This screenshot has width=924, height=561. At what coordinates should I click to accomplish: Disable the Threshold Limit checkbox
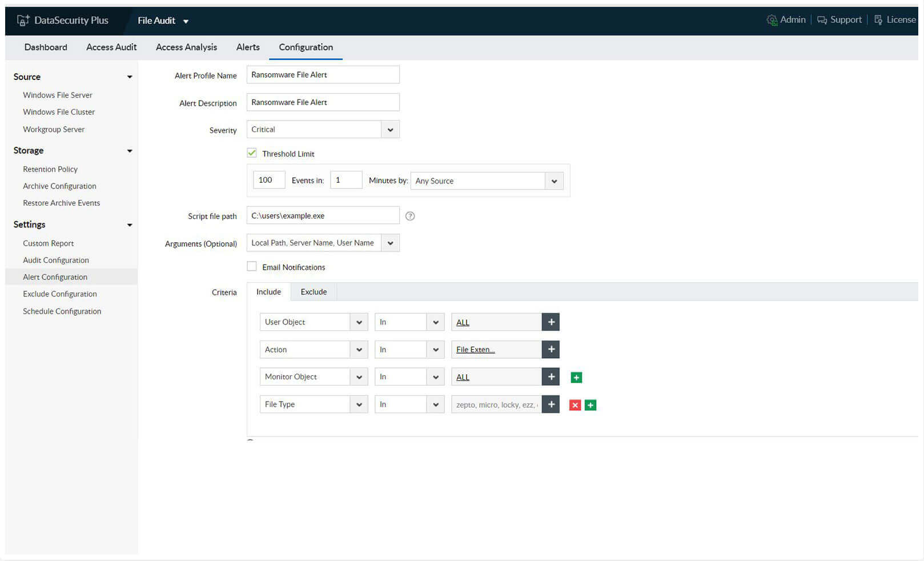tap(252, 153)
